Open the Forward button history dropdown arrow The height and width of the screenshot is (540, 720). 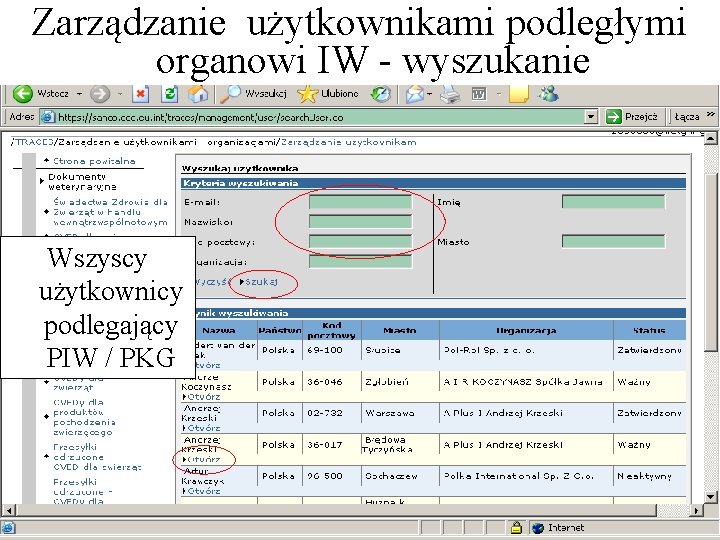click(120, 94)
